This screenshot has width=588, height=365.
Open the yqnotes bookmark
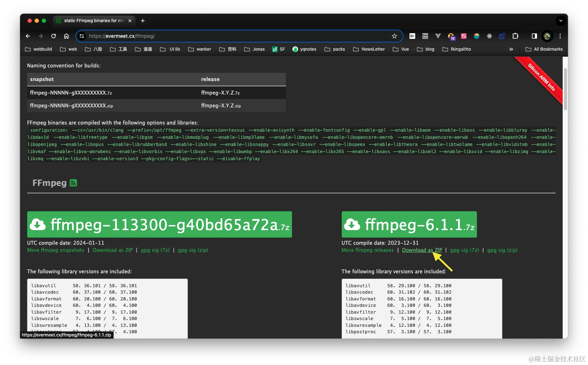coord(305,49)
